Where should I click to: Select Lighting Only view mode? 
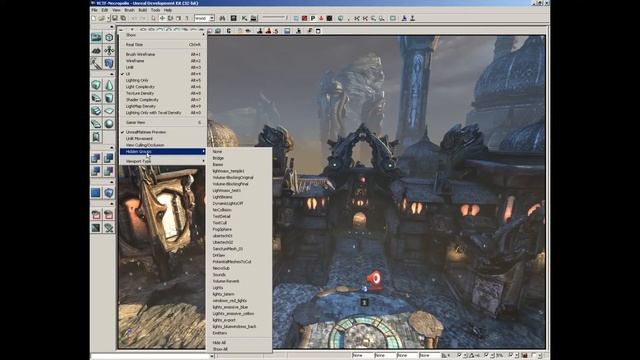pyautogui.click(x=163, y=80)
